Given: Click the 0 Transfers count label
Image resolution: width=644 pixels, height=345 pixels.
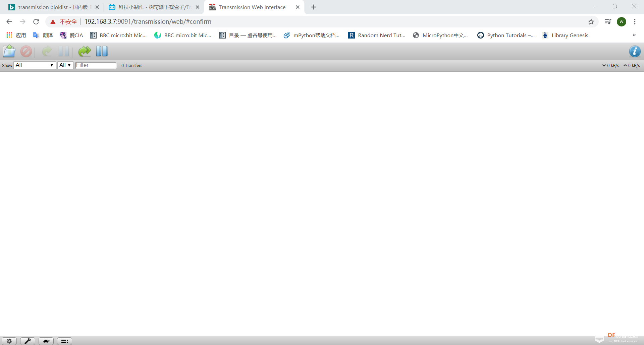Looking at the screenshot, I should (132, 66).
